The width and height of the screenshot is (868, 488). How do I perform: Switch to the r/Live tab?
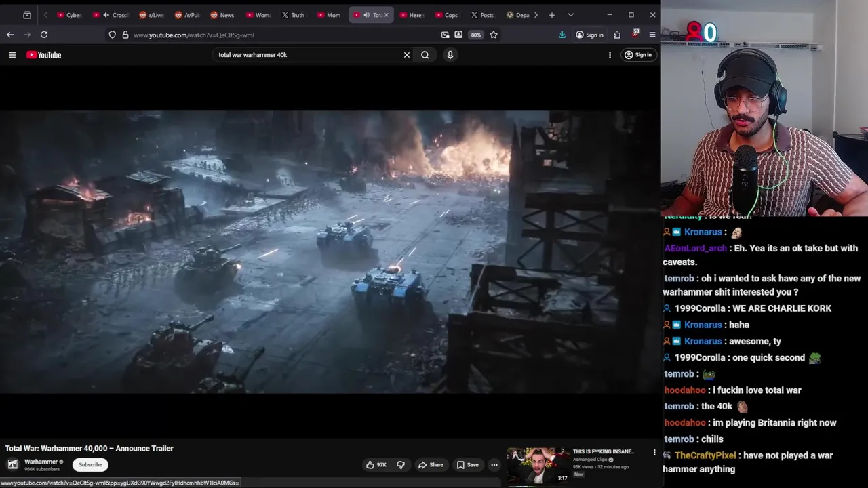(x=151, y=15)
